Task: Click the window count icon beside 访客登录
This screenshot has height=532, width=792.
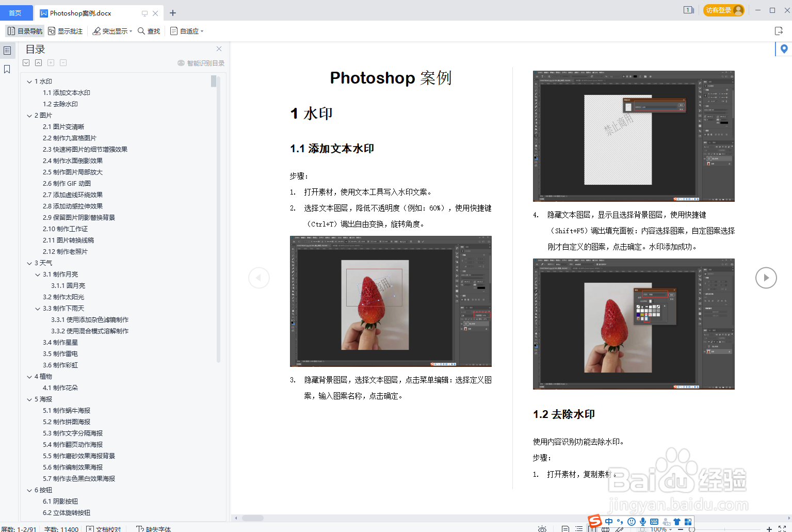Action: 689,10
